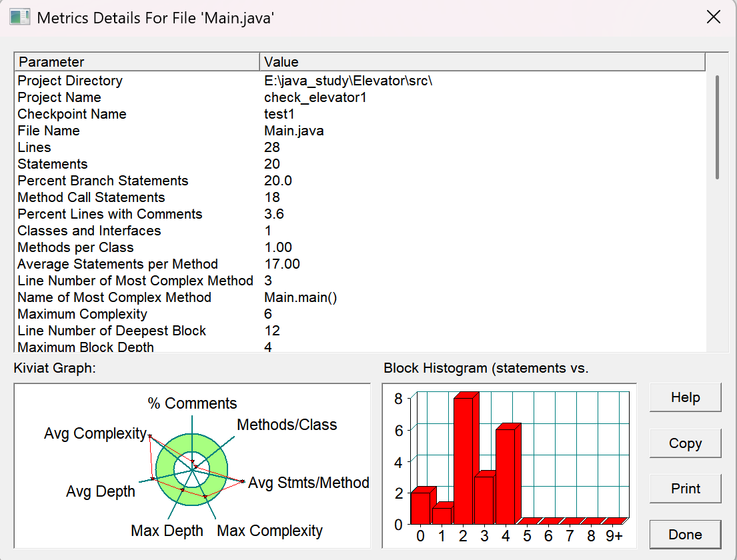Copy the metrics details
This screenshot has width=737, height=560.
(685, 443)
